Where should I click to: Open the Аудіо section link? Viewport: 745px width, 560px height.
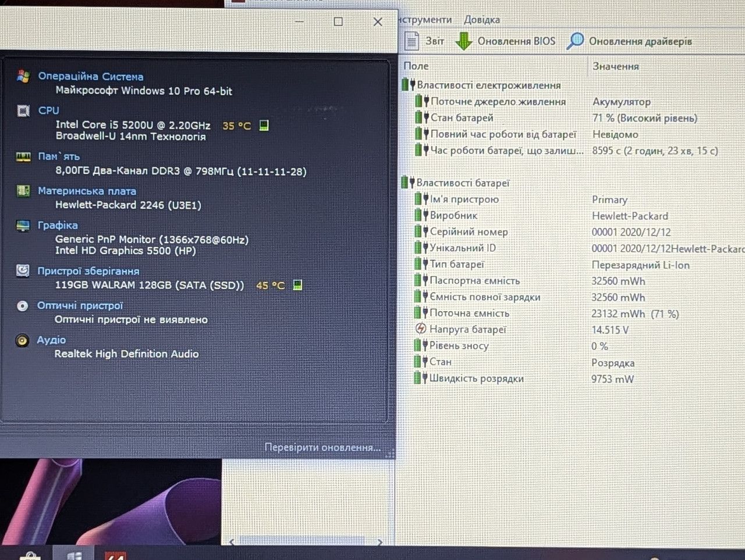[x=51, y=340]
